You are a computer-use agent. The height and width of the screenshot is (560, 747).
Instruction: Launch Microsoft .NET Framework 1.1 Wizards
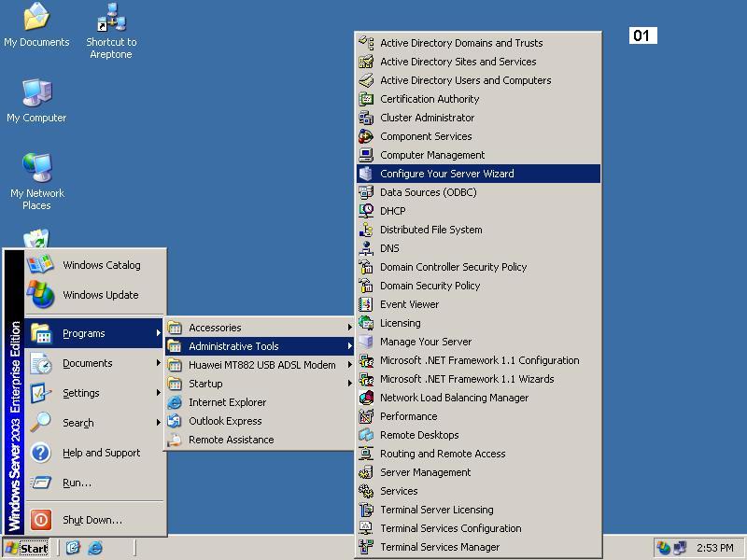pyautogui.click(x=478, y=379)
